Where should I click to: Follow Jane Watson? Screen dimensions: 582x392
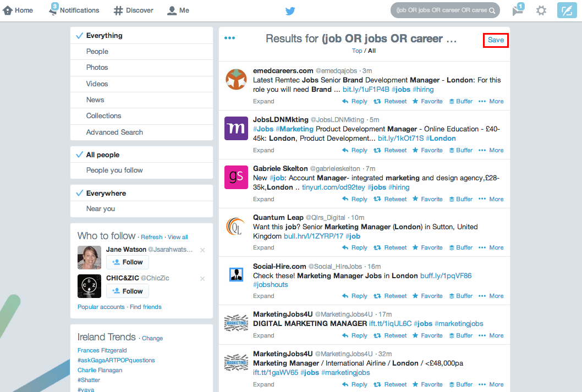tap(127, 262)
